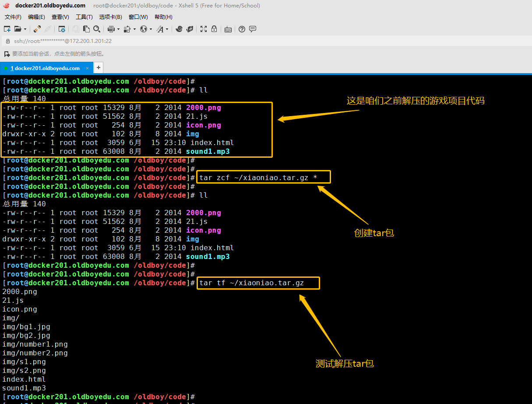Click the session Properties gear icon
This screenshot has height=404, width=532.
point(62,29)
